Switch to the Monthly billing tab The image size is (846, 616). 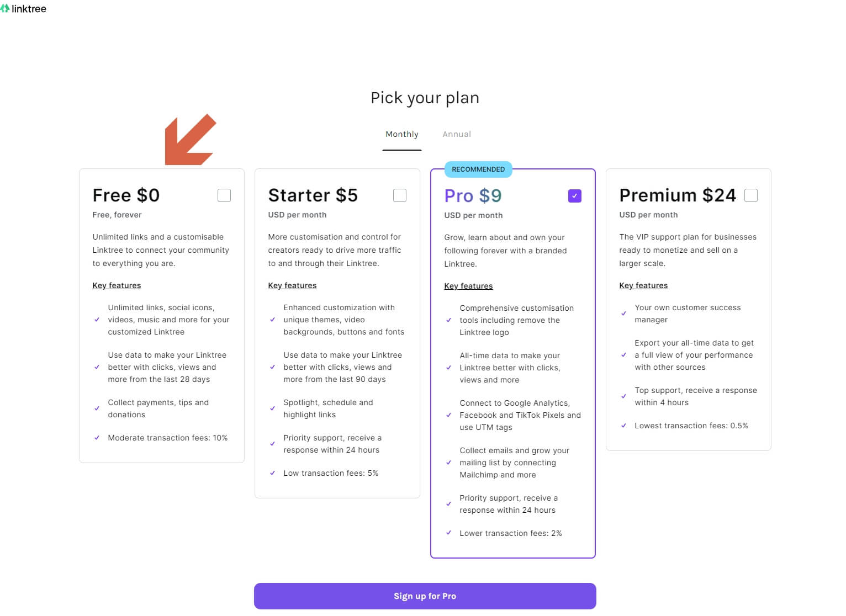point(402,134)
